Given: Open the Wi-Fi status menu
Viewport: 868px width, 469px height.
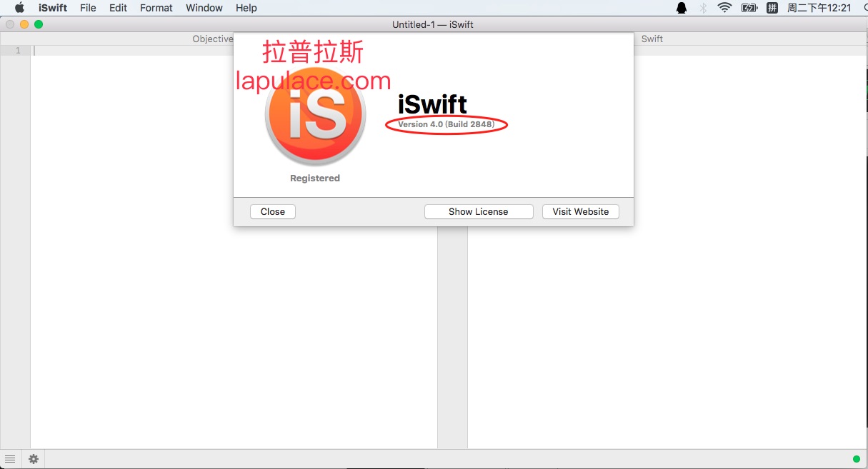Looking at the screenshot, I should (725, 8).
